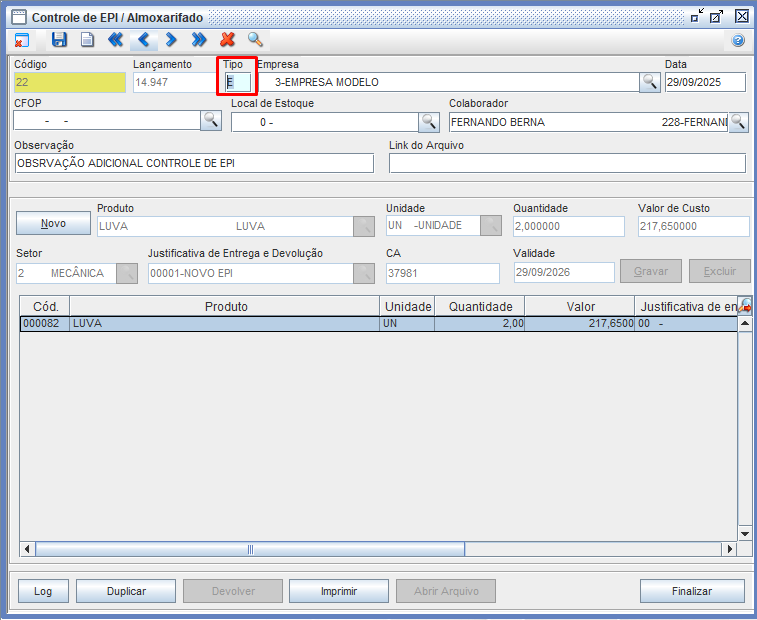Go to previous record arrow
757x620 pixels.
[x=143, y=40]
